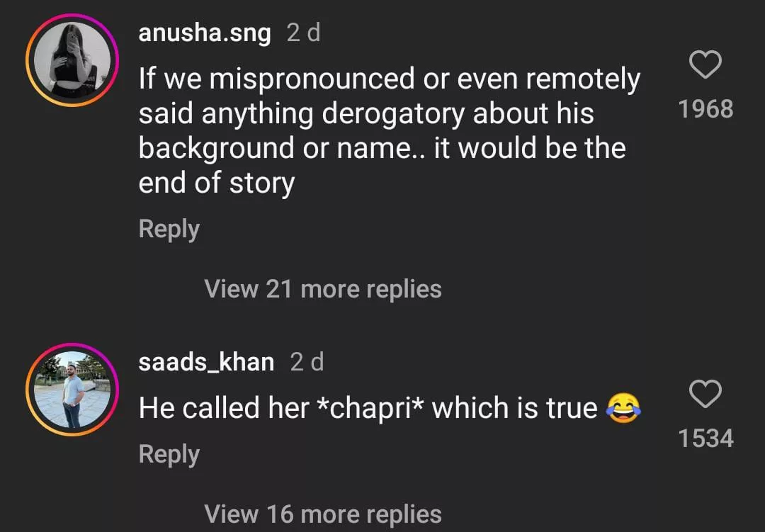Image resolution: width=765 pixels, height=532 pixels.
Task: Click the 2 d timestamp beside anusha.sng
Action: 303,33
